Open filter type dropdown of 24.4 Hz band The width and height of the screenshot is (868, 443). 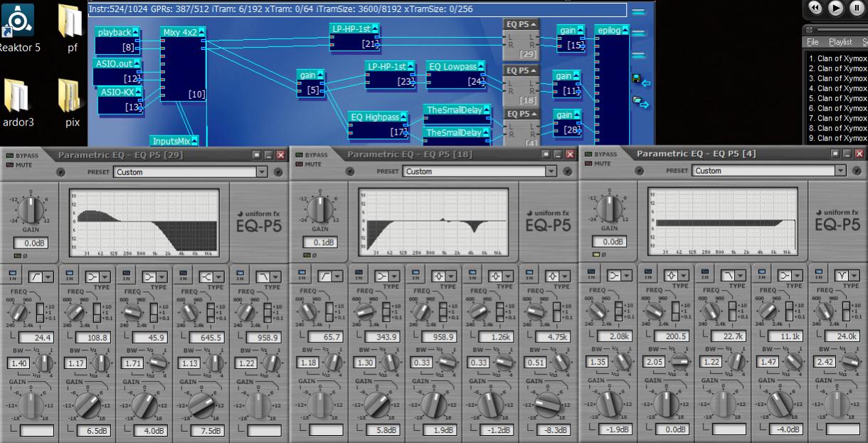[x=48, y=276]
